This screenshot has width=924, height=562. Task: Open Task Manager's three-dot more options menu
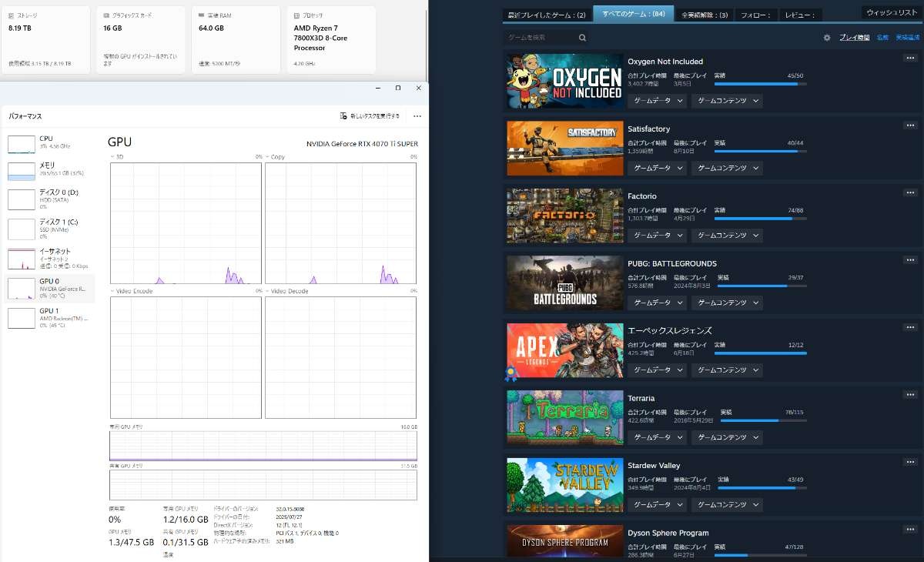[417, 116]
